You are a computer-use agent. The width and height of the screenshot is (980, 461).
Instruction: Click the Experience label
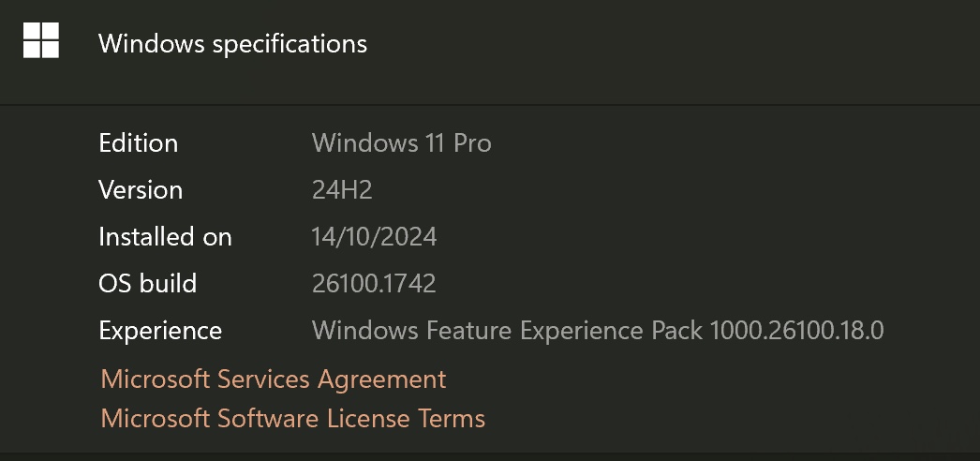pos(160,331)
